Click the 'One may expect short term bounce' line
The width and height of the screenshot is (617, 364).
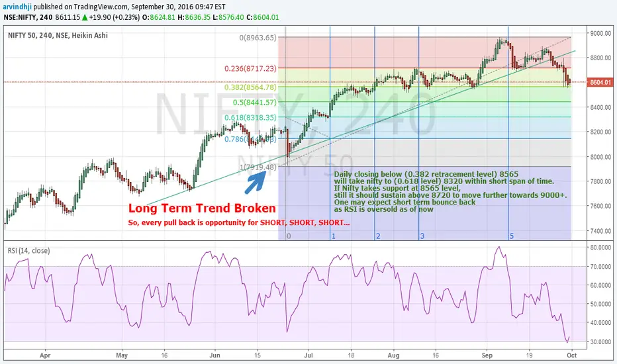pyautogui.click(x=405, y=203)
